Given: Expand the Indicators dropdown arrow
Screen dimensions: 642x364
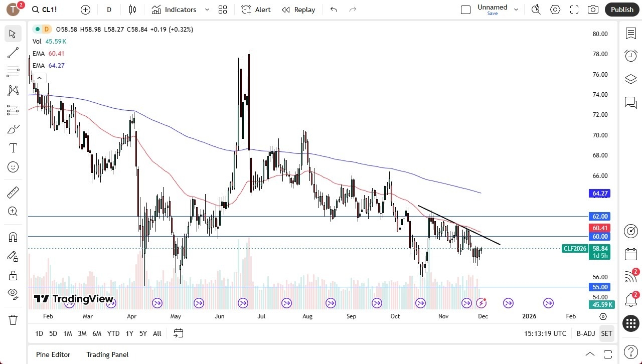Looking at the screenshot, I should tap(206, 10).
